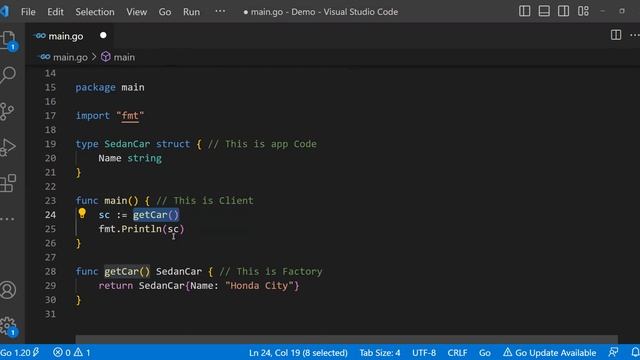The image size is (640, 360).
Task: Open the Selection menu
Action: click(95, 12)
